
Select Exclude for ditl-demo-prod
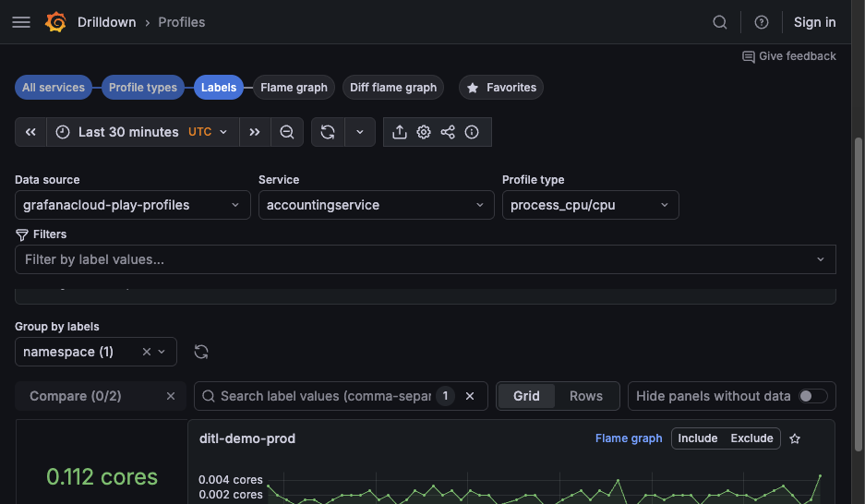tap(751, 438)
